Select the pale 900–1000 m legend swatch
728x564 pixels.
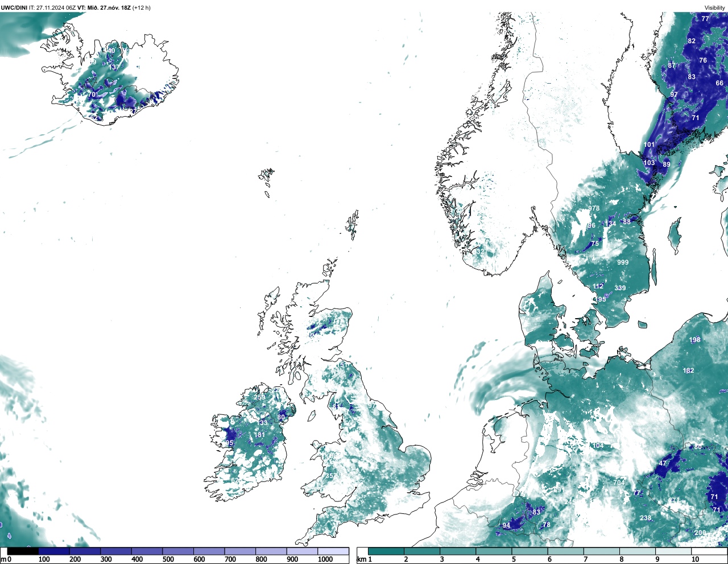pos(302,551)
